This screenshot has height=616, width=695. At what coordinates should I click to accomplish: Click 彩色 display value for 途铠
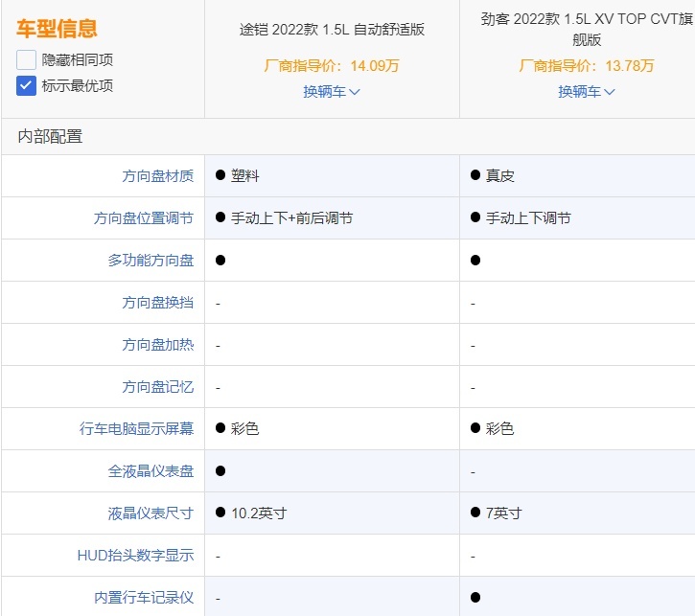[244, 428]
